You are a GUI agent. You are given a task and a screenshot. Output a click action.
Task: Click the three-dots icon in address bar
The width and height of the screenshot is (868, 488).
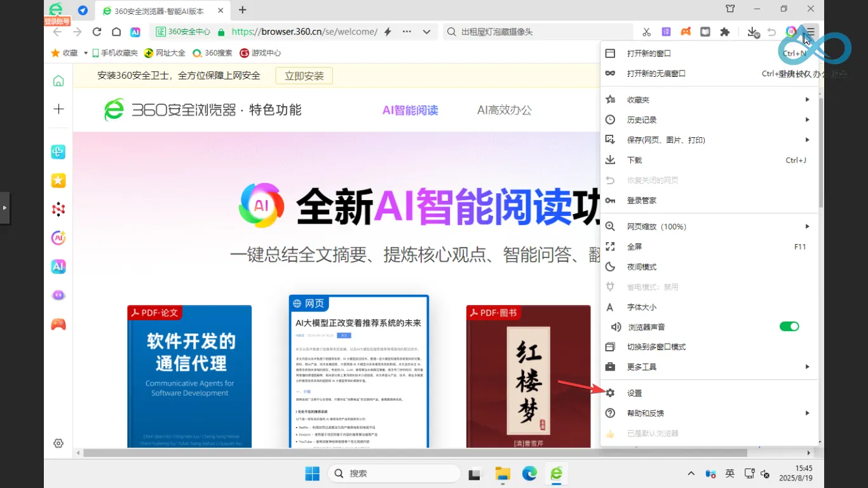(407, 32)
